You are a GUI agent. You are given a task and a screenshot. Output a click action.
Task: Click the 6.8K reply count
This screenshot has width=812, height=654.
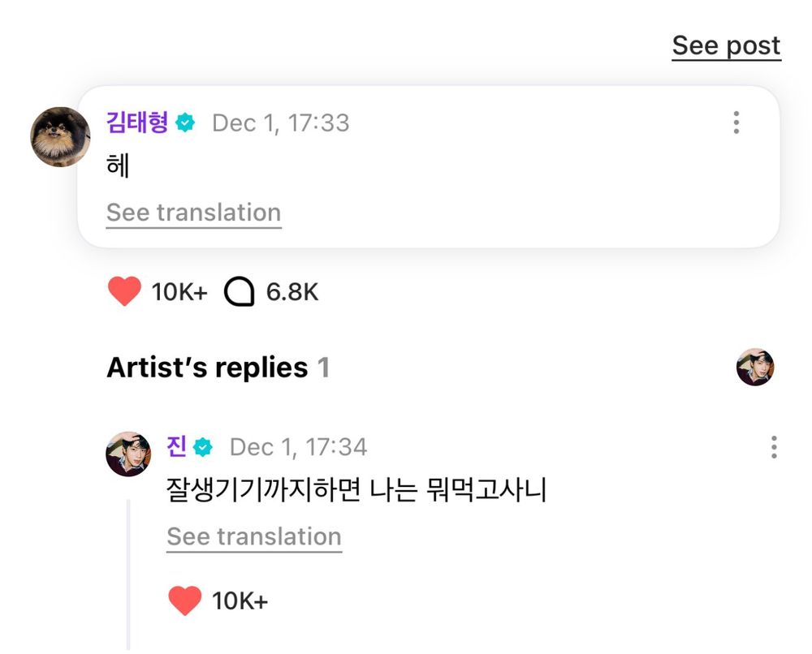[x=292, y=292]
